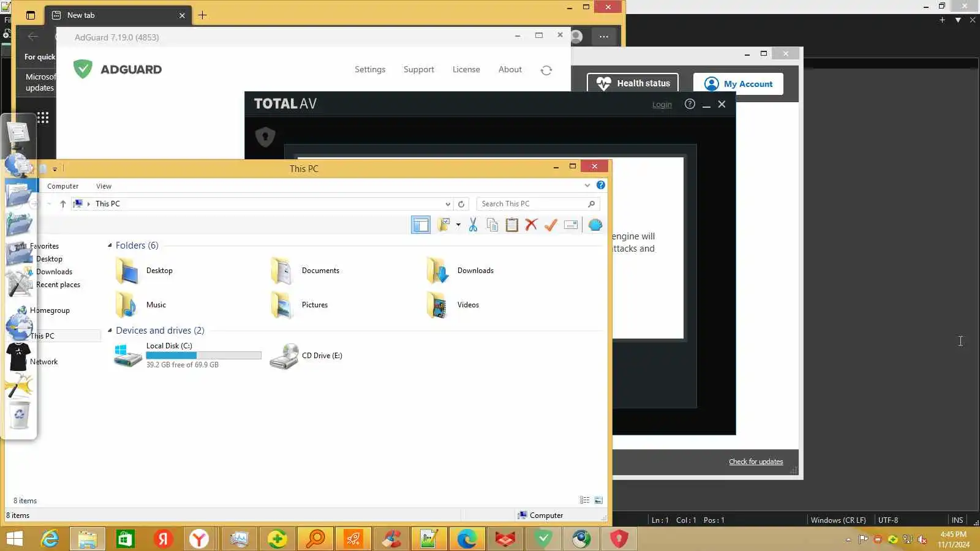This screenshot has height=551, width=980.
Task: Click the Cut scissors icon in Explorer toolbar
Action: pyautogui.click(x=473, y=225)
